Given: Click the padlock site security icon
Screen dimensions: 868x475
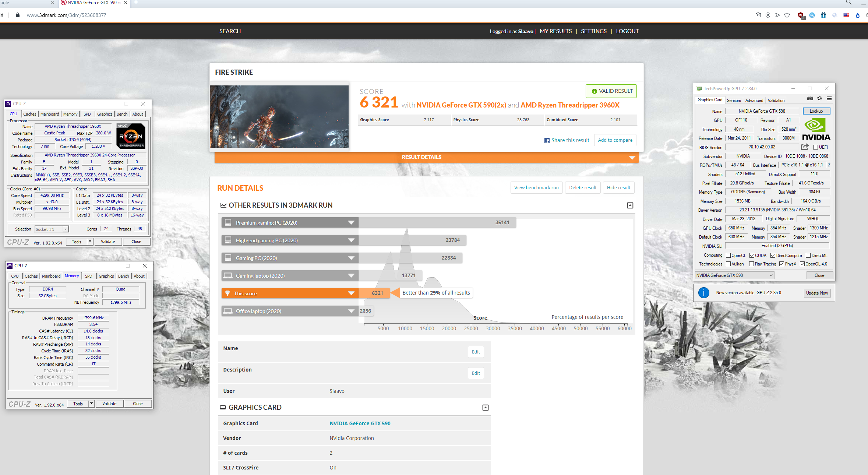Looking at the screenshot, I should pyautogui.click(x=17, y=15).
